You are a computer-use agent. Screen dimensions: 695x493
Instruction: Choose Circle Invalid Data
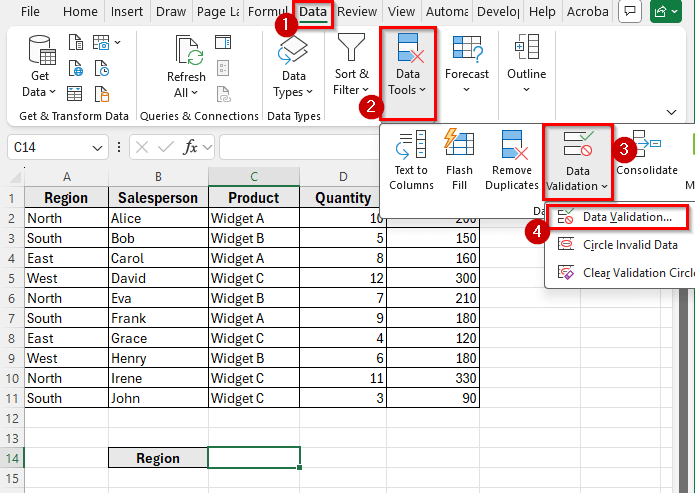tap(621, 245)
